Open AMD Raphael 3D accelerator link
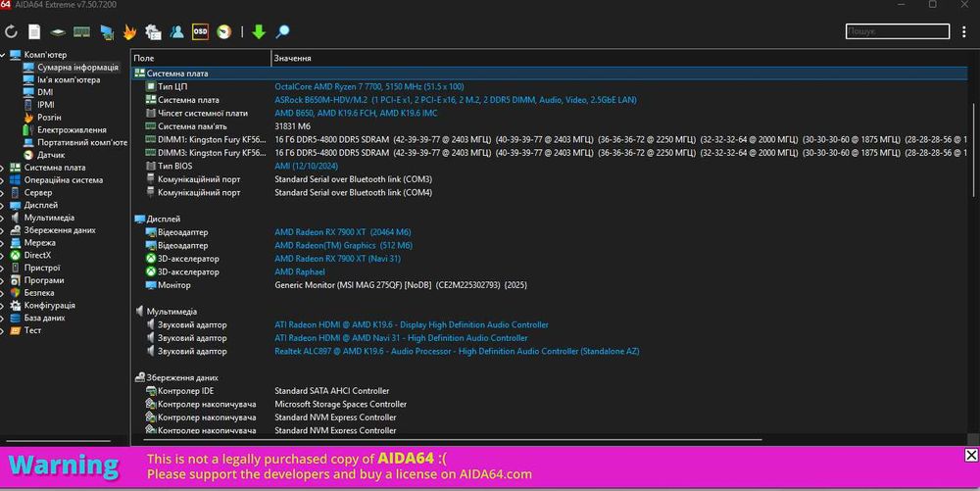Viewport: 980px width, 491px height. (x=299, y=271)
